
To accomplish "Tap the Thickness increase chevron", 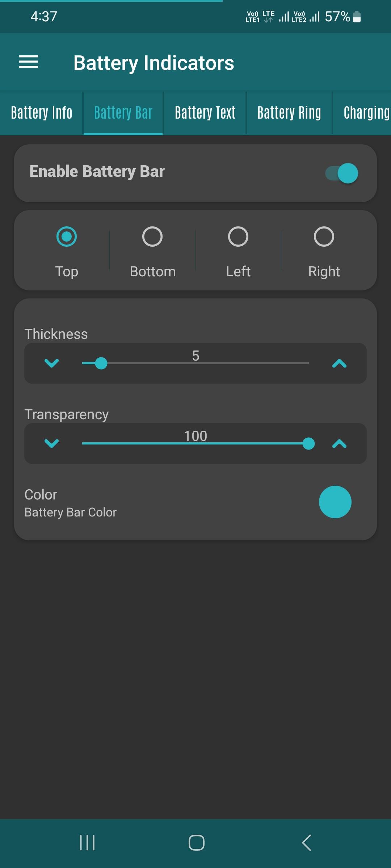I will pos(339,363).
